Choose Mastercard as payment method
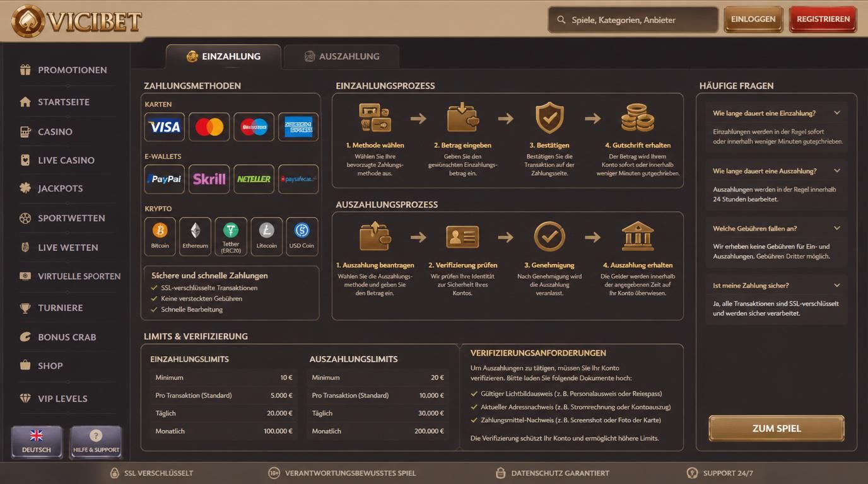This screenshot has width=868, height=484. [x=209, y=127]
